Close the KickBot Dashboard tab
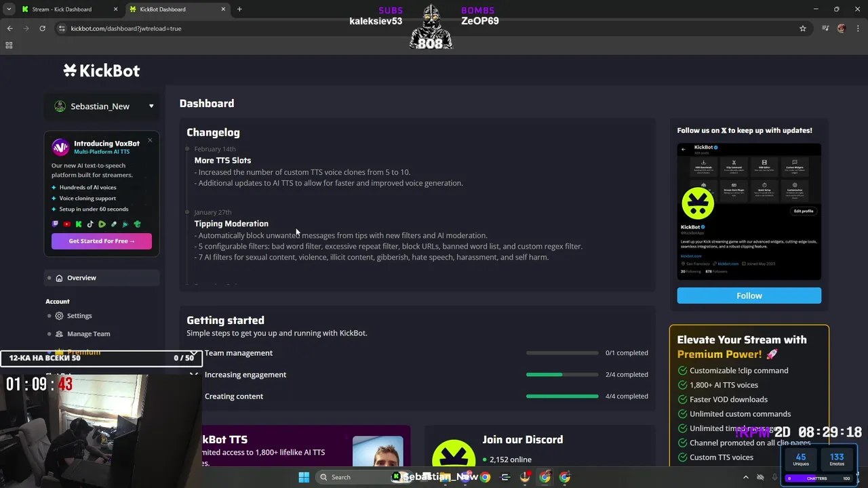 (222, 9)
